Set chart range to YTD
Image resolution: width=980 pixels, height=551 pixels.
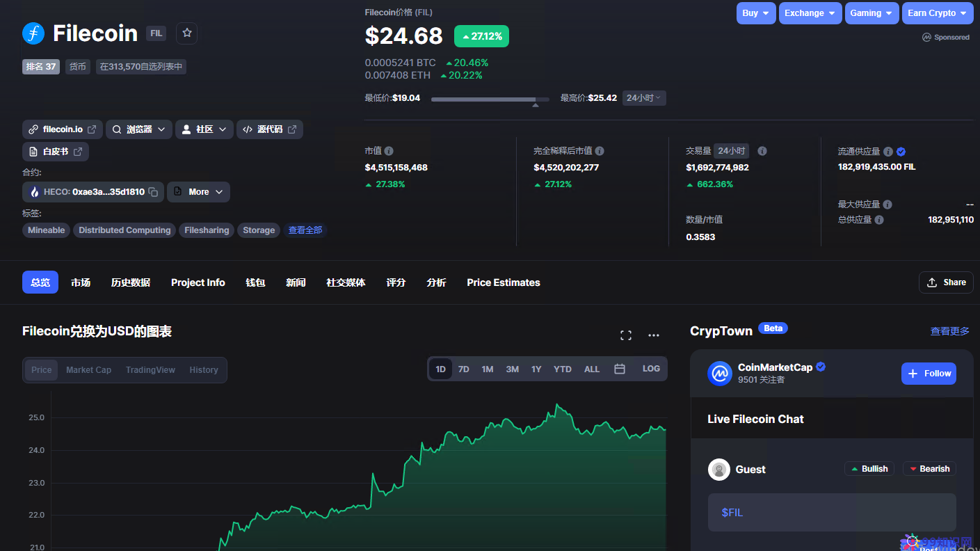[x=563, y=369]
